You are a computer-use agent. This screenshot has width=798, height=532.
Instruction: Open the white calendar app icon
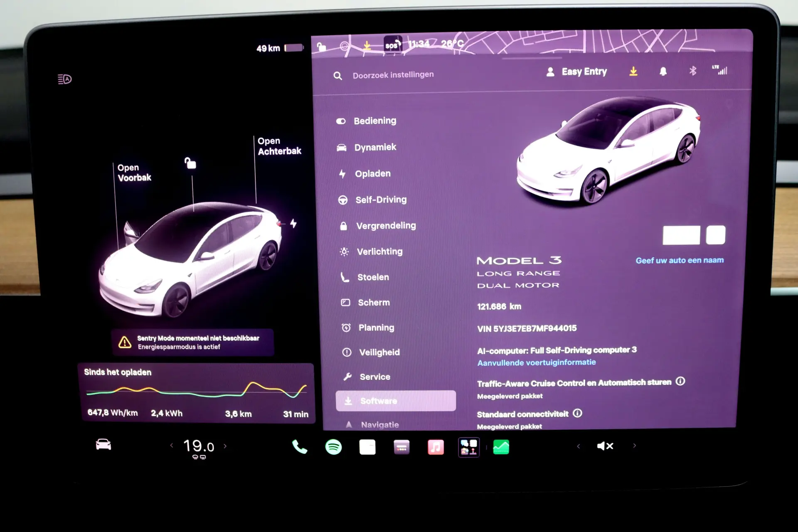(x=367, y=447)
